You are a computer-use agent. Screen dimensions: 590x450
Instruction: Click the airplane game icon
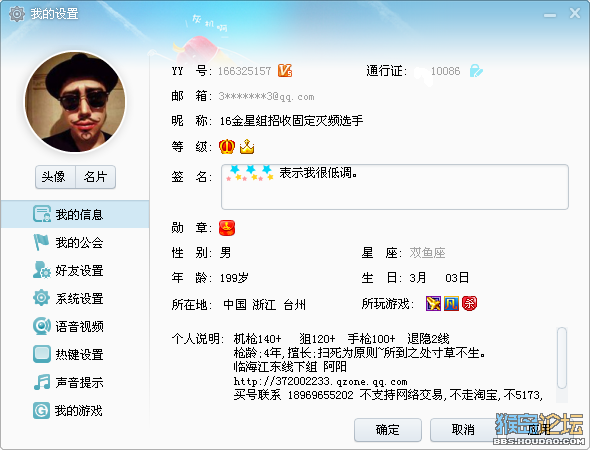point(433,303)
